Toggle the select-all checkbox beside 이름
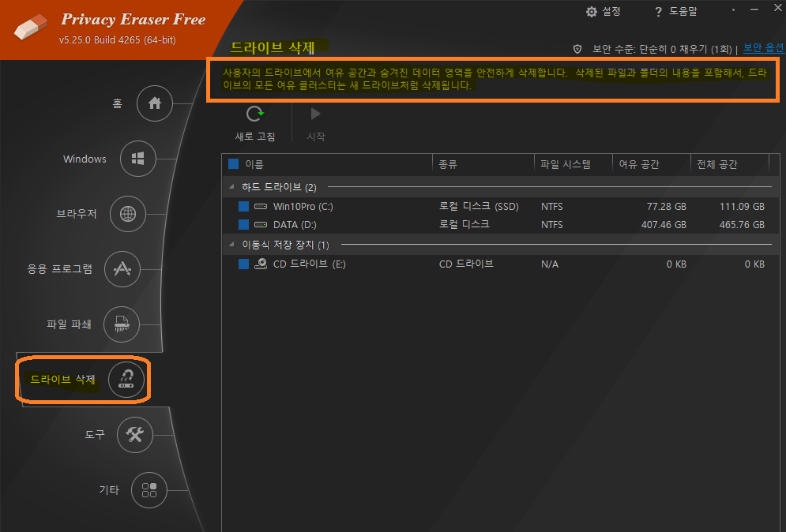This screenshot has height=532, width=786. (233, 164)
